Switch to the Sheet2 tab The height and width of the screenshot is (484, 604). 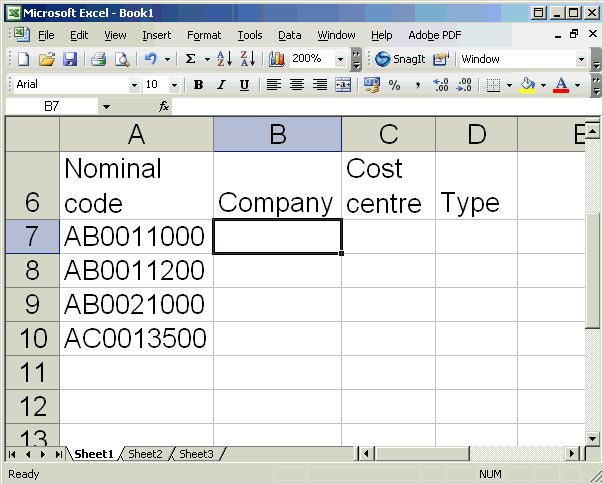click(x=145, y=454)
